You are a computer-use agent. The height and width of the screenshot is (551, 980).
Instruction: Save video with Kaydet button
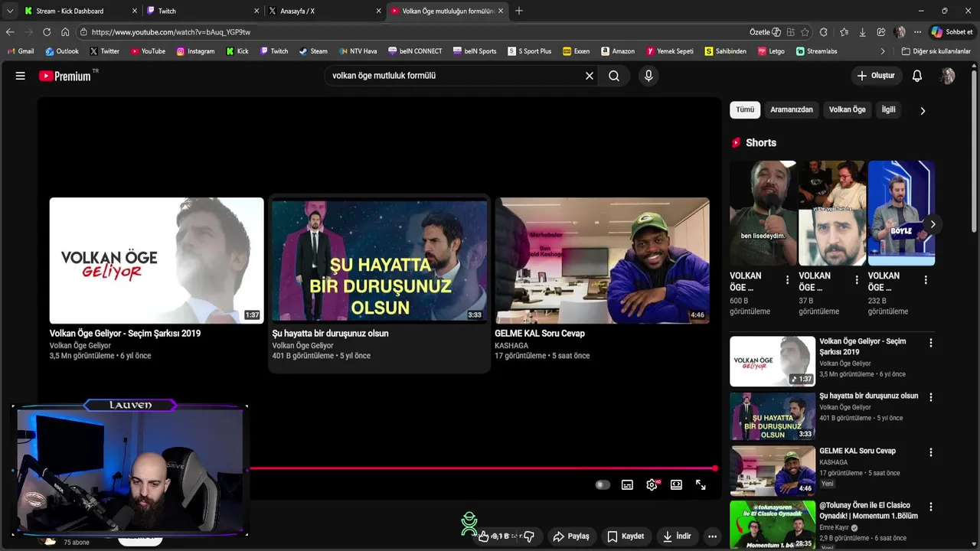pos(626,536)
